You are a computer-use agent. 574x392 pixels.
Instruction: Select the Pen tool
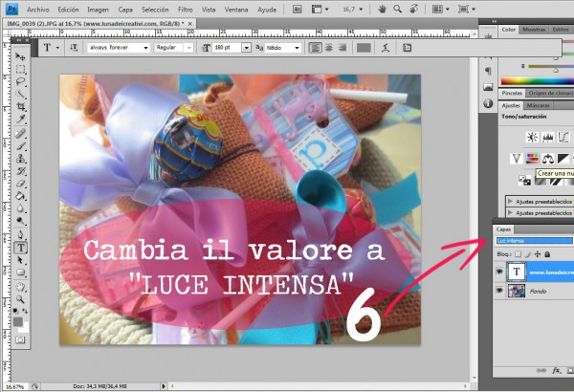click(x=20, y=234)
